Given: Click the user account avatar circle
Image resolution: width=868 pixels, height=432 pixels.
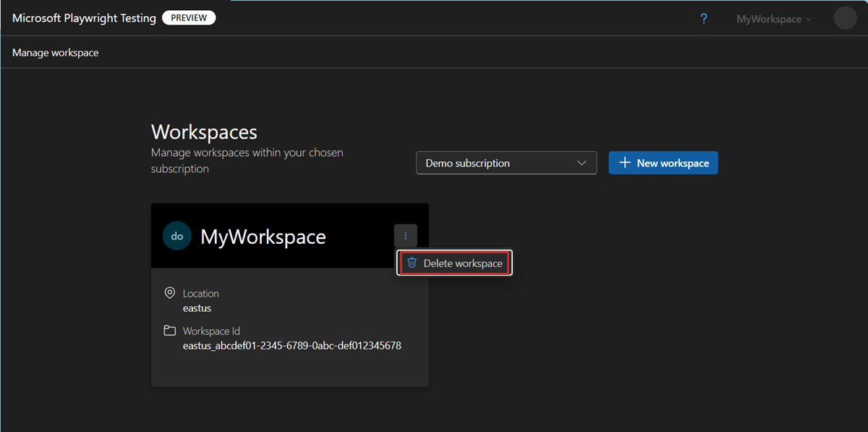Looking at the screenshot, I should pyautogui.click(x=845, y=18).
